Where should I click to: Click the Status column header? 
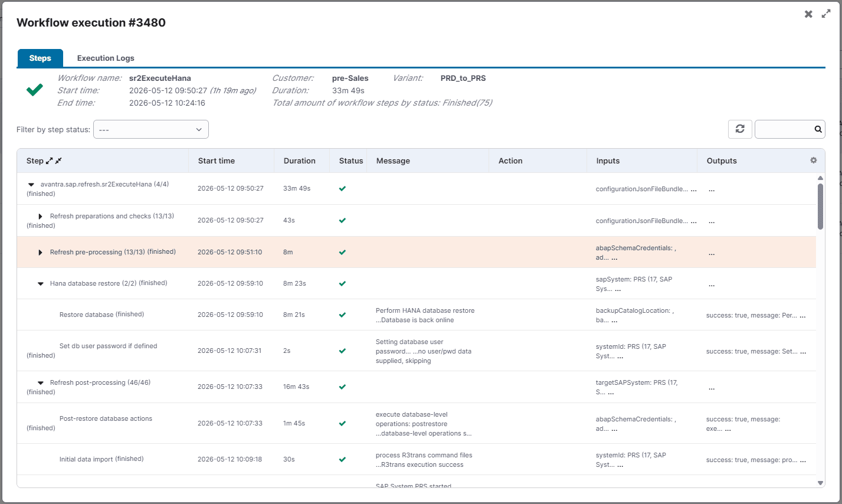351,161
